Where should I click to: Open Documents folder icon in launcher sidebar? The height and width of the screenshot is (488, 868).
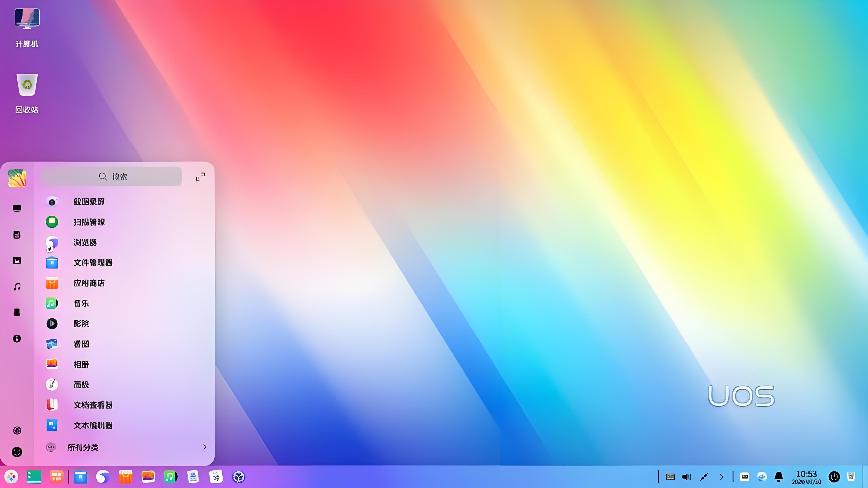17,235
